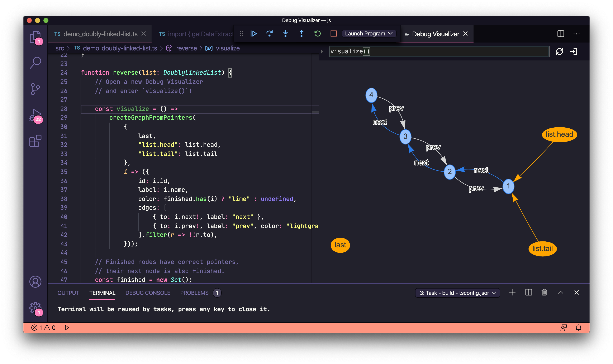Step into the function call
This screenshot has height=364, width=613.
[286, 34]
